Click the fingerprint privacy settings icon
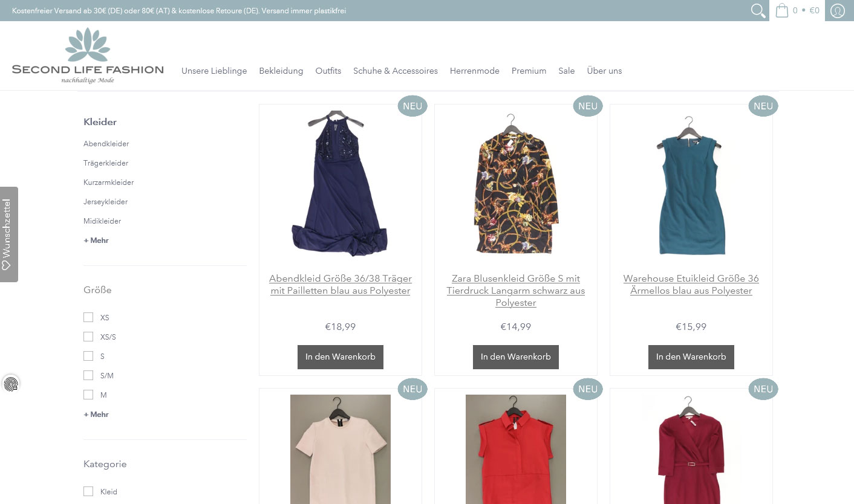854x504 pixels. point(11,384)
